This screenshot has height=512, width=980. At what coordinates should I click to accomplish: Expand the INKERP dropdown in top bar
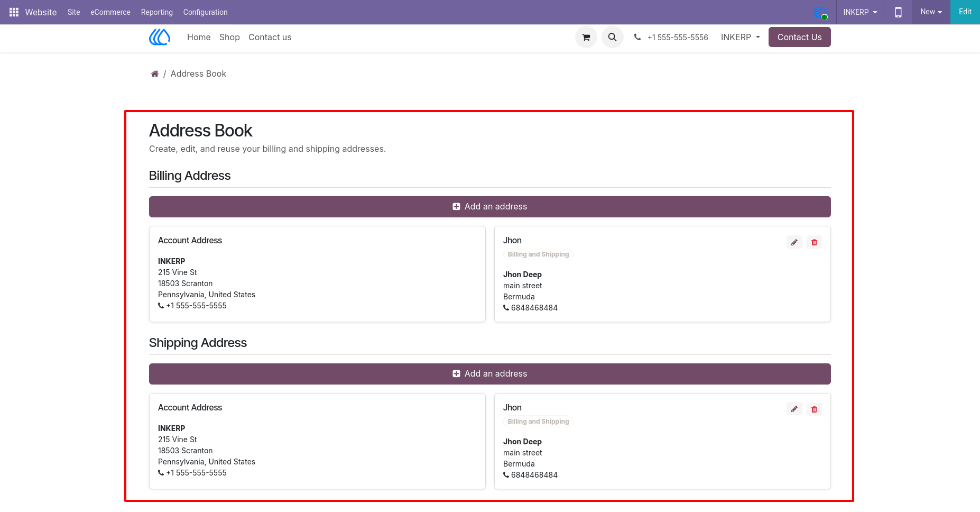[x=860, y=12]
